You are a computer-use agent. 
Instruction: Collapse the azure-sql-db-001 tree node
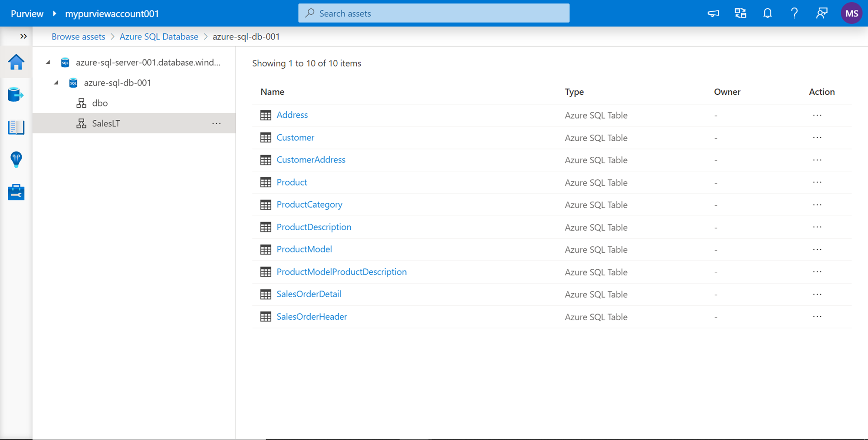[56, 83]
